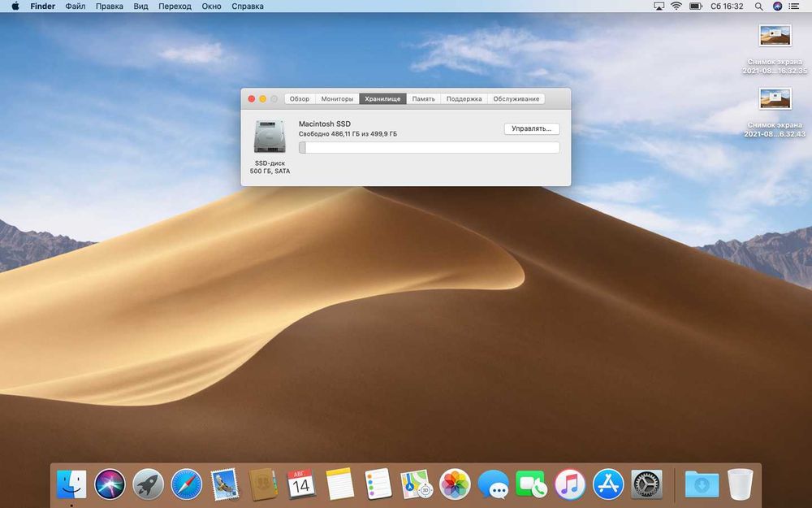The image size is (812, 508).
Task: Open the Справка menu
Action: pyautogui.click(x=247, y=7)
